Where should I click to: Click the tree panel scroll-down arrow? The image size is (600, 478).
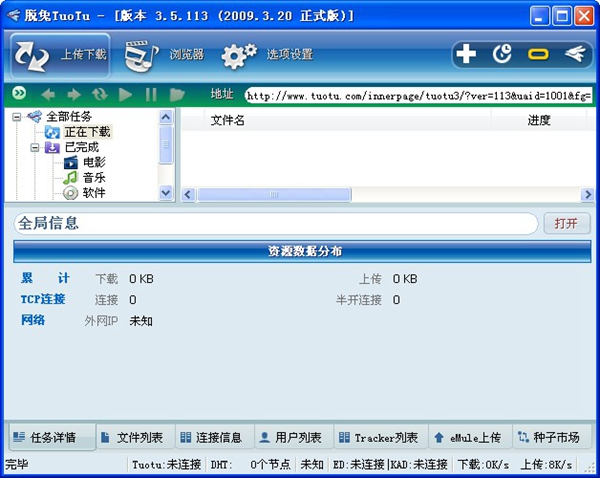point(167,194)
